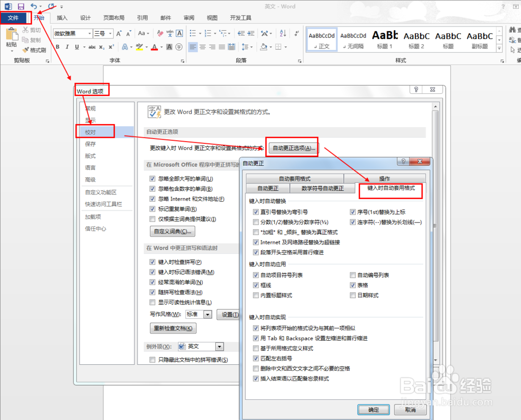Open the bullets list icon
The height and width of the screenshot is (420, 521).
pos(193,33)
